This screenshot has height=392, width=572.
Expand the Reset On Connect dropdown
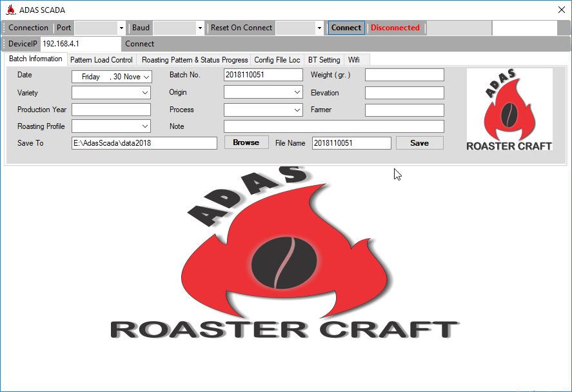click(318, 28)
